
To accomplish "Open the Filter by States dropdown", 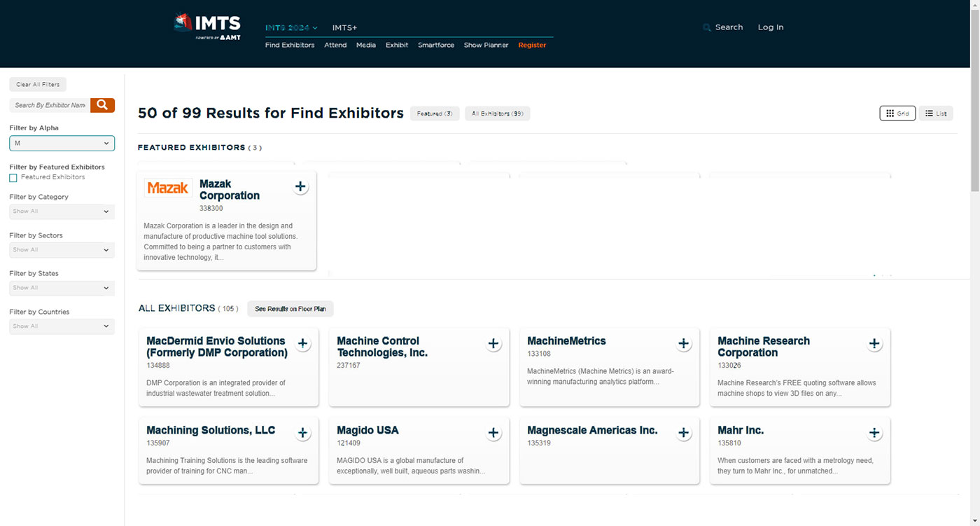I will pyautogui.click(x=62, y=288).
